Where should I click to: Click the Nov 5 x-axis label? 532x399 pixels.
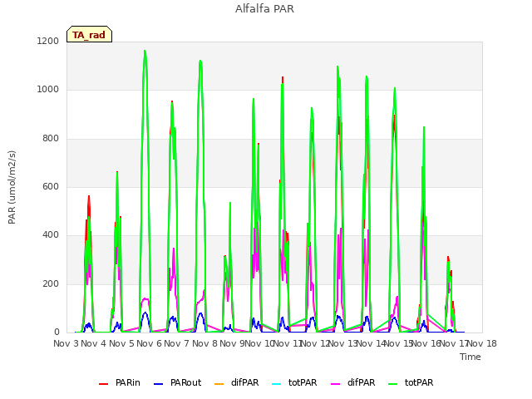(121, 343)
